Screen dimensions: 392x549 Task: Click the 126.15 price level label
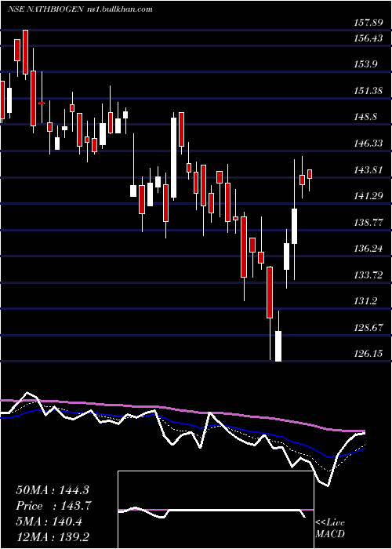pyautogui.click(x=368, y=354)
